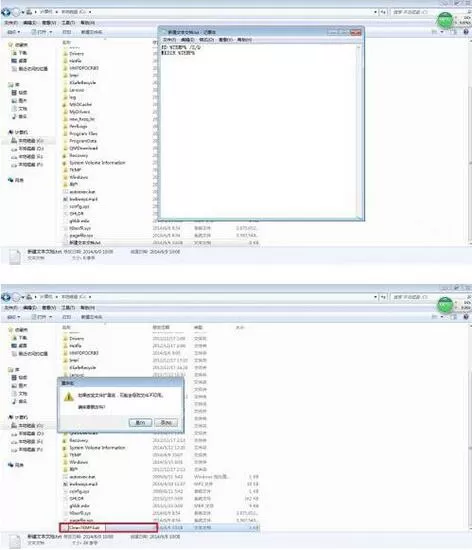Viewport: 472px width, 550px height.
Task: Click 打印 in the Explorer with the rename dialog
Action: point(67,317)
